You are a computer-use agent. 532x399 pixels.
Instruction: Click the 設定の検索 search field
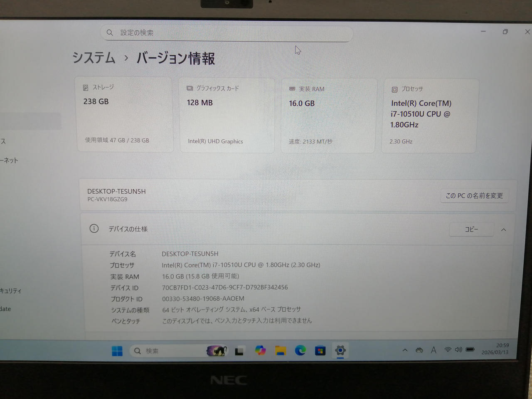227,33
